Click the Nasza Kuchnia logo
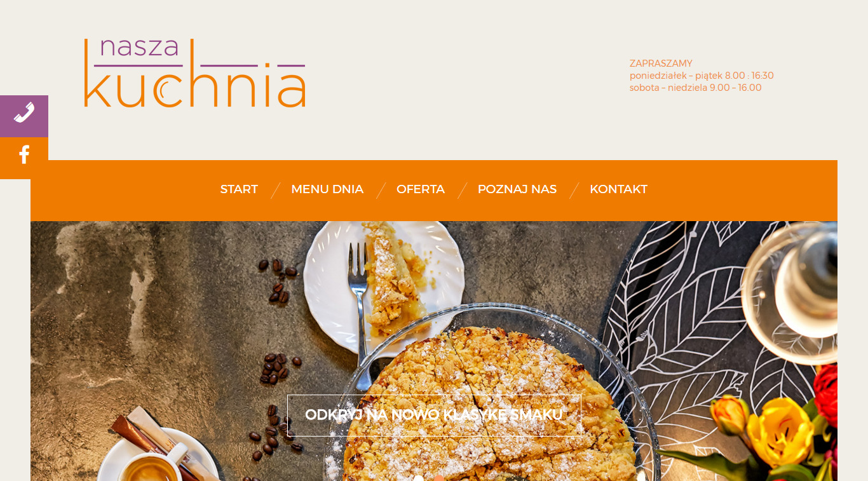The height and width of the screenshot is (481, 868). [x=194, y=73]
